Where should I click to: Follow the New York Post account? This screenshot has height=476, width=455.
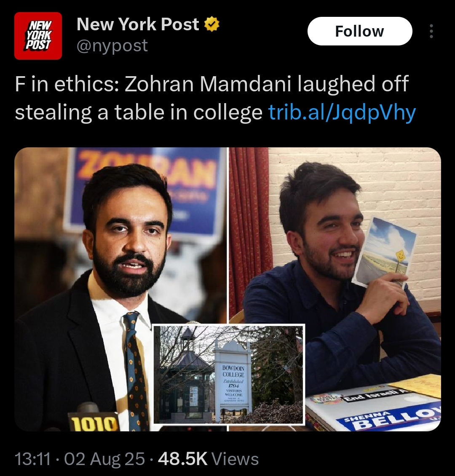360,31
